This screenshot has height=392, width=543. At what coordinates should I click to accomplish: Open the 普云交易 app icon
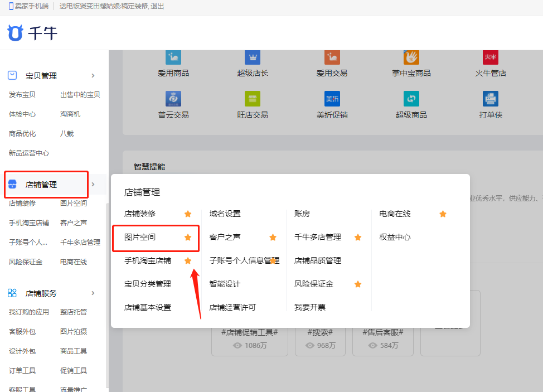coord(173,99)
